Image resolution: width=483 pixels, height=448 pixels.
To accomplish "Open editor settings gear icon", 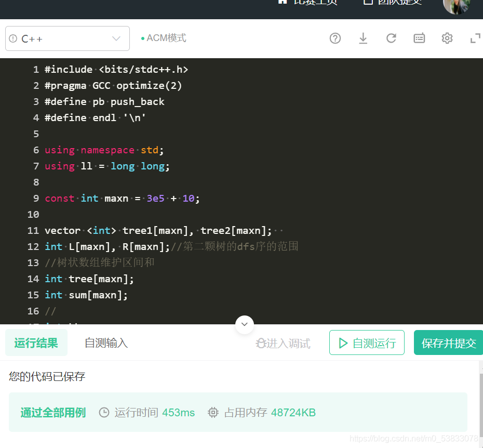I will click(447, 38).
